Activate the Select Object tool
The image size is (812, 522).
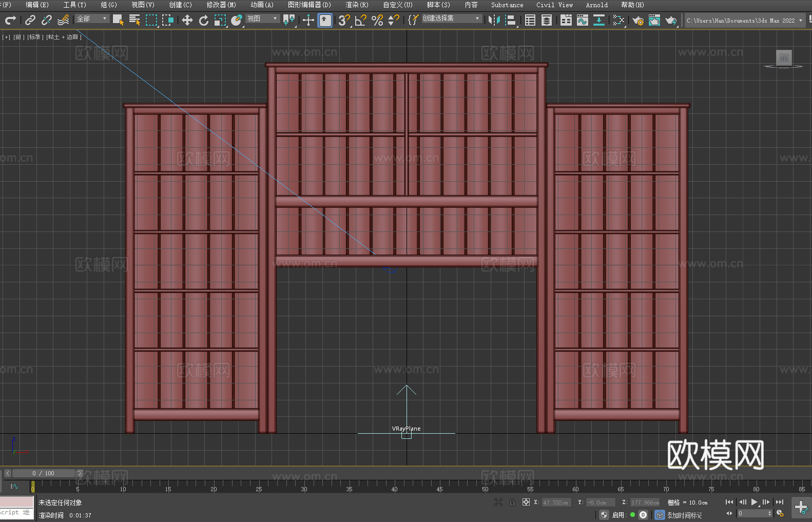coord(118,20)
